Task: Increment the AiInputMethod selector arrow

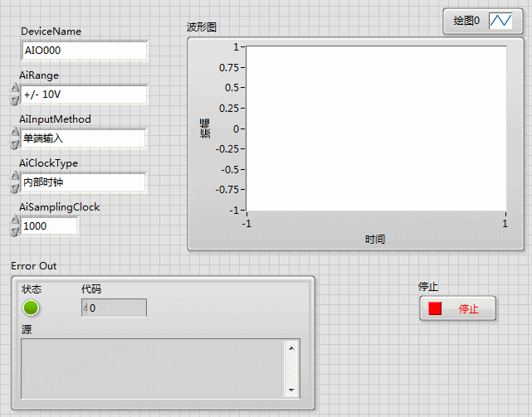Action: click(x=13, y=133)
